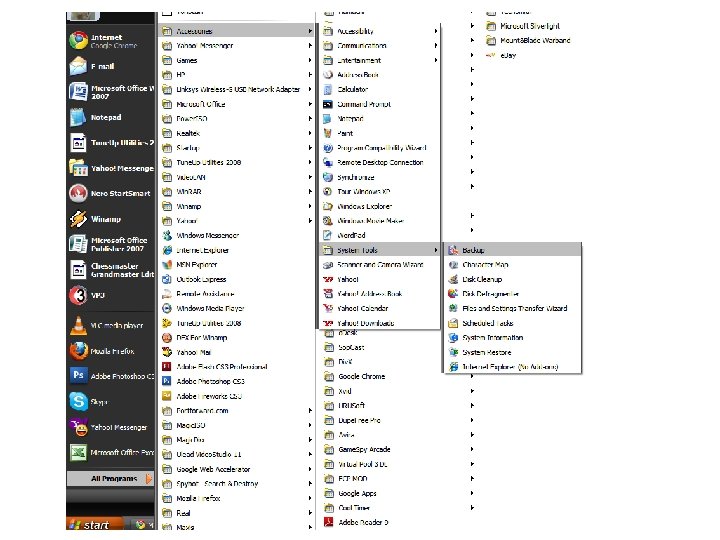The image size is (720, 540).
Task: Open Adobe Reader 9 icon
Action: pos(328,522)
